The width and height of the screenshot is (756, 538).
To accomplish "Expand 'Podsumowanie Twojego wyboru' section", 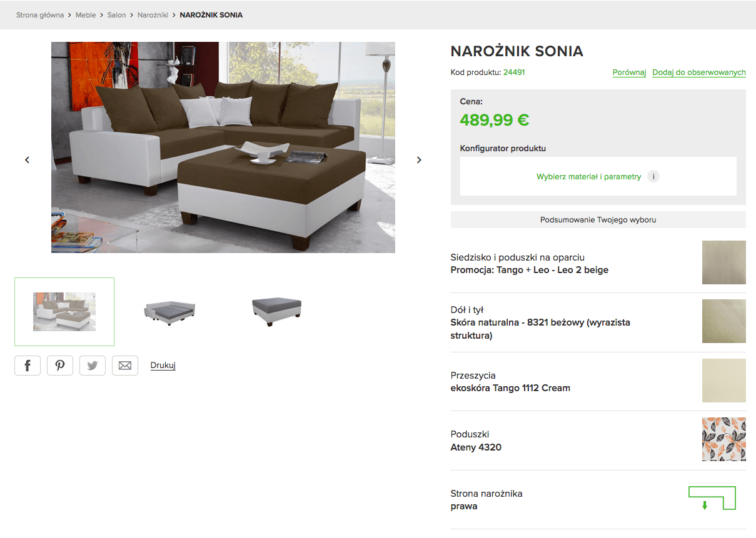I will (598, 220).
